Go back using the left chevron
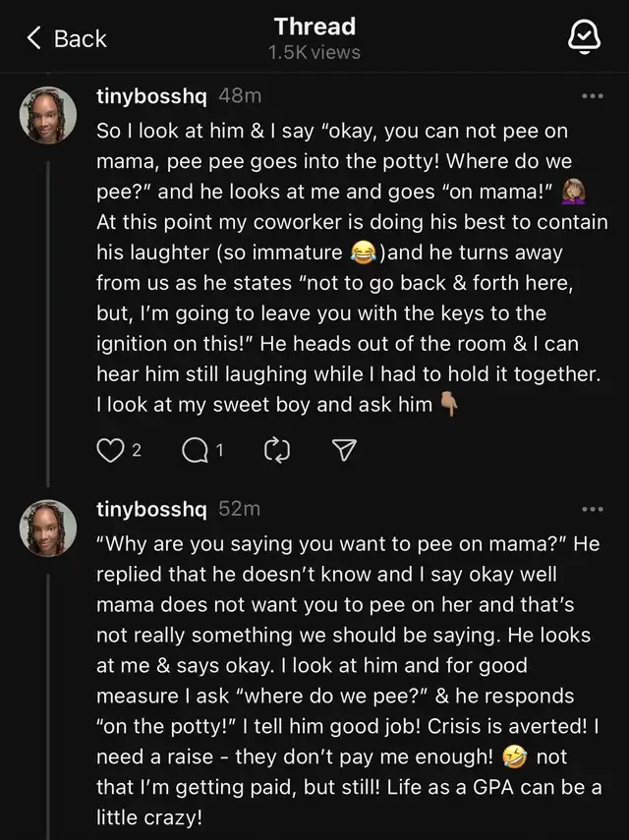The width and height of the screenshot is (629, 840). (x=33, y=38)
